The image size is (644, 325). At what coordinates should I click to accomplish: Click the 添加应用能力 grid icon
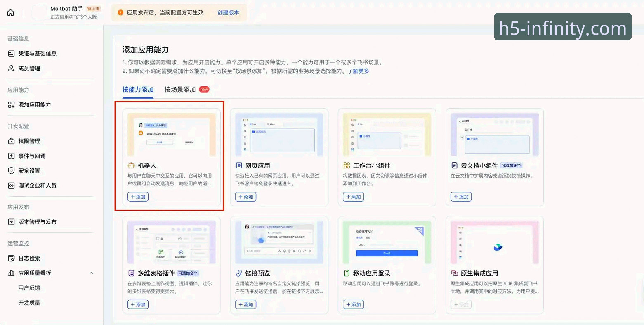[11, 105]
